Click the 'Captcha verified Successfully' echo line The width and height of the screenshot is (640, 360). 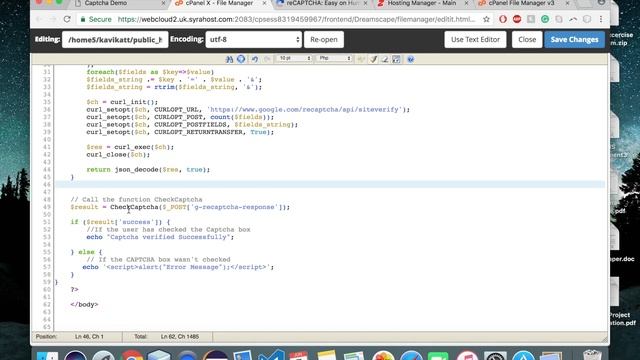point(160,237)
